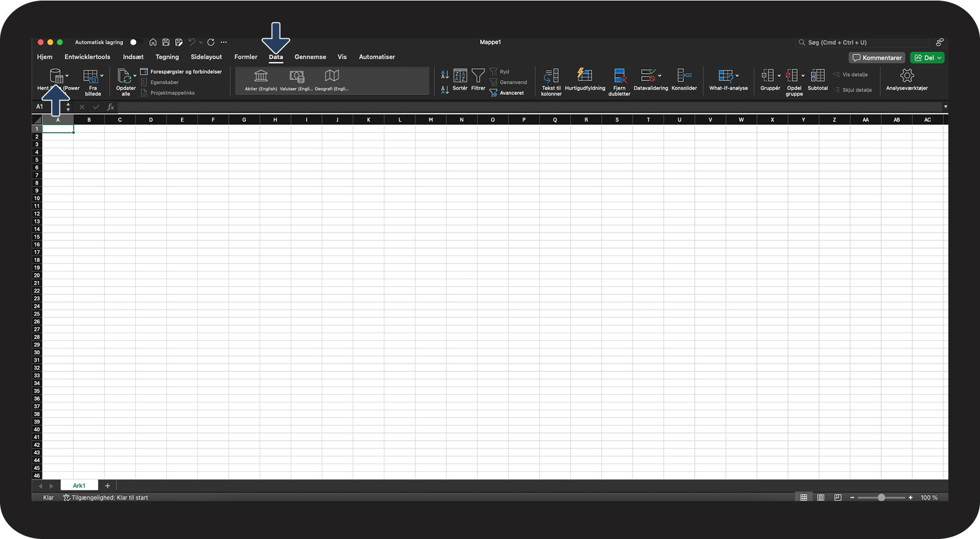Screen dimensions: 980x539
Task: Switch to the Indsæt tab
Action: [x=133, y=57]
